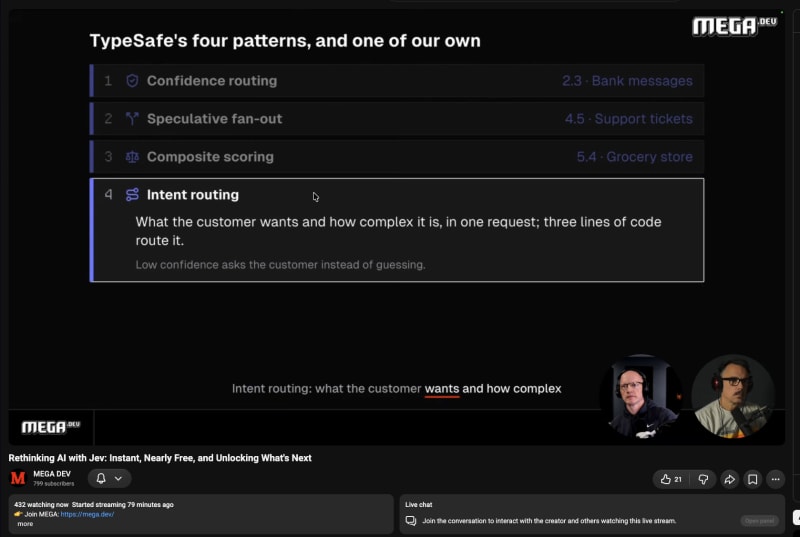Image resolution: width=800 pixels, height=537 pixels.
Task: Click '5.4 · Grocery store' text
Action: [x=635, y=157]
